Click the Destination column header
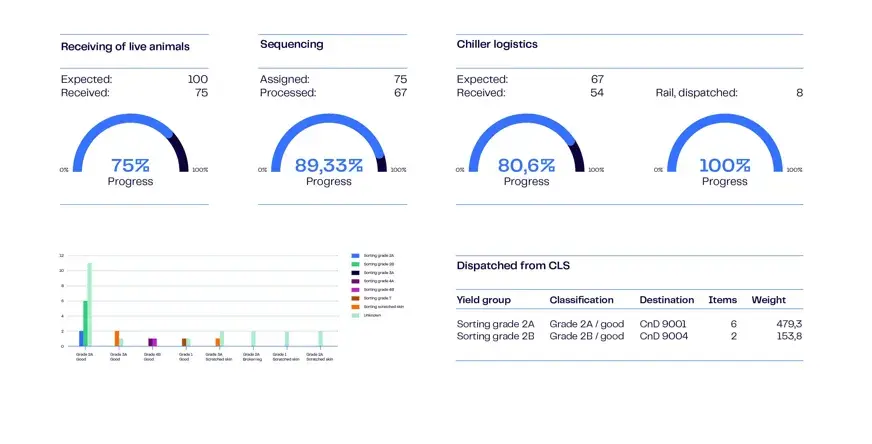 coord(666,300)
